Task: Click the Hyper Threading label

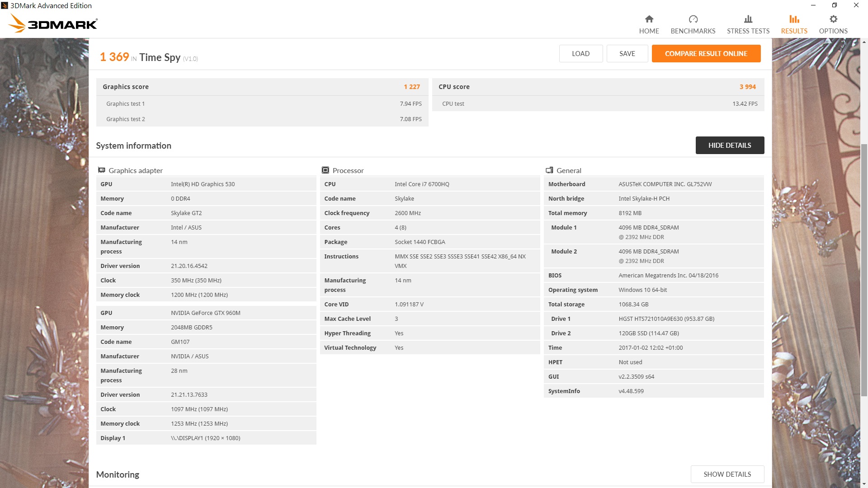Action: [347, 333]
